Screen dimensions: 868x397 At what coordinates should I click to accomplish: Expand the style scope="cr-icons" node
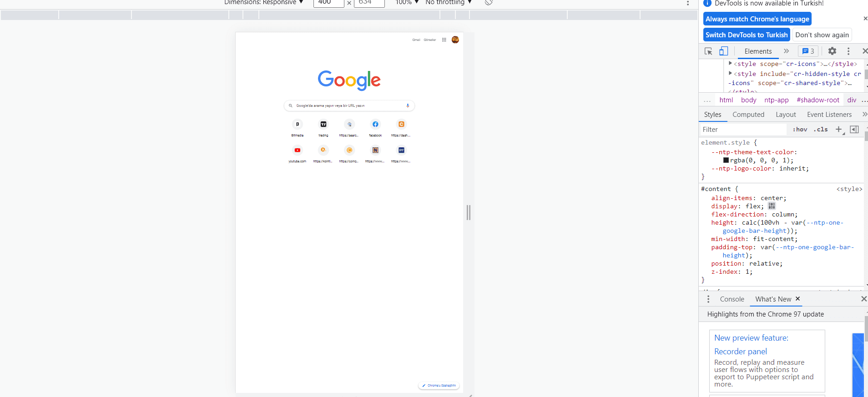[730, 64]
